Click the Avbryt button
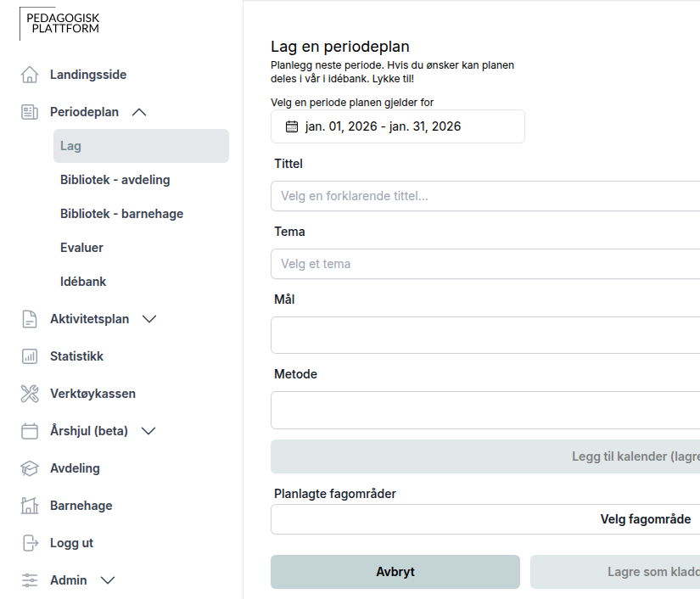The image size is (700, 599). pyautogui.click(x=395, y=572)
